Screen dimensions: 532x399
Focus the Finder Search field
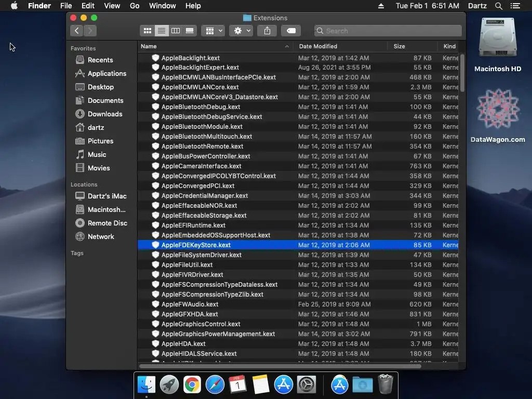(x=388, y=31)
